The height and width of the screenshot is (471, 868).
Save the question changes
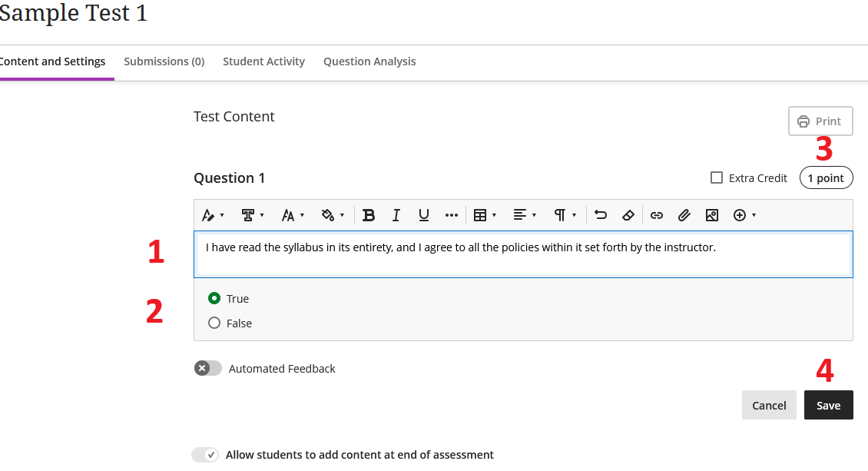click(x=828, y=405)
